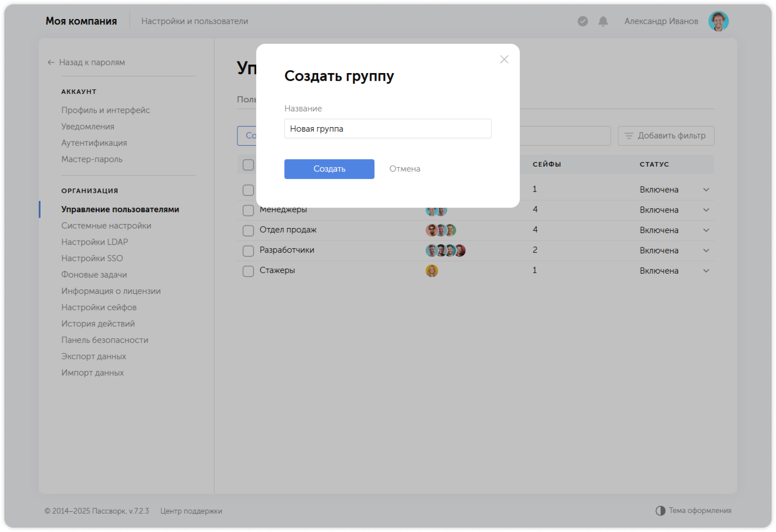
Task: Click the Создать button in dialog
Action: tap(329, 169)
